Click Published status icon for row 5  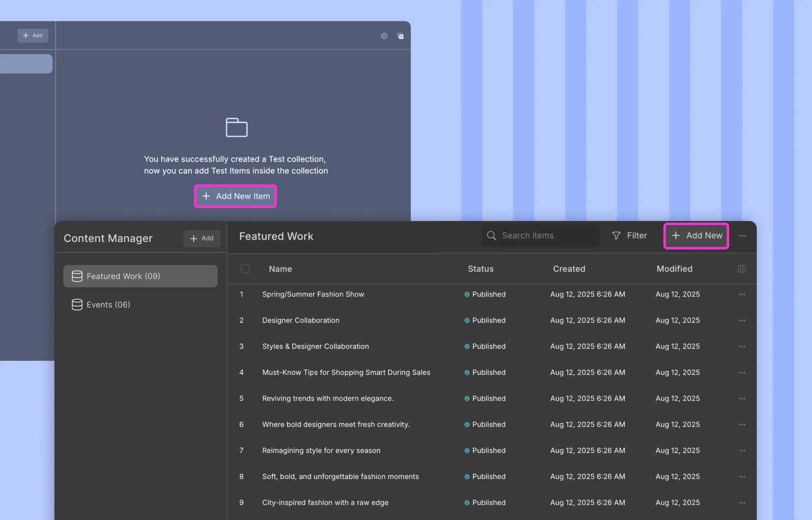coord(467,399)
